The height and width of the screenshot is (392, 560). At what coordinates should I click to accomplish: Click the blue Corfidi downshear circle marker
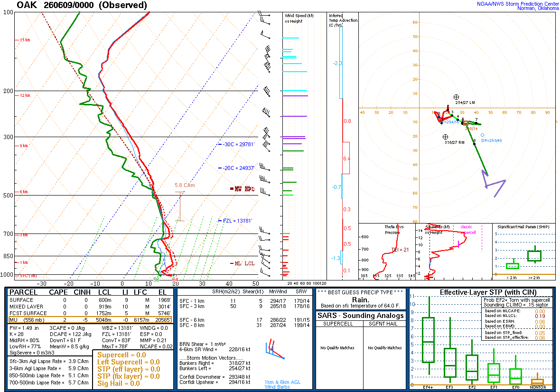[x=483, y=135]
